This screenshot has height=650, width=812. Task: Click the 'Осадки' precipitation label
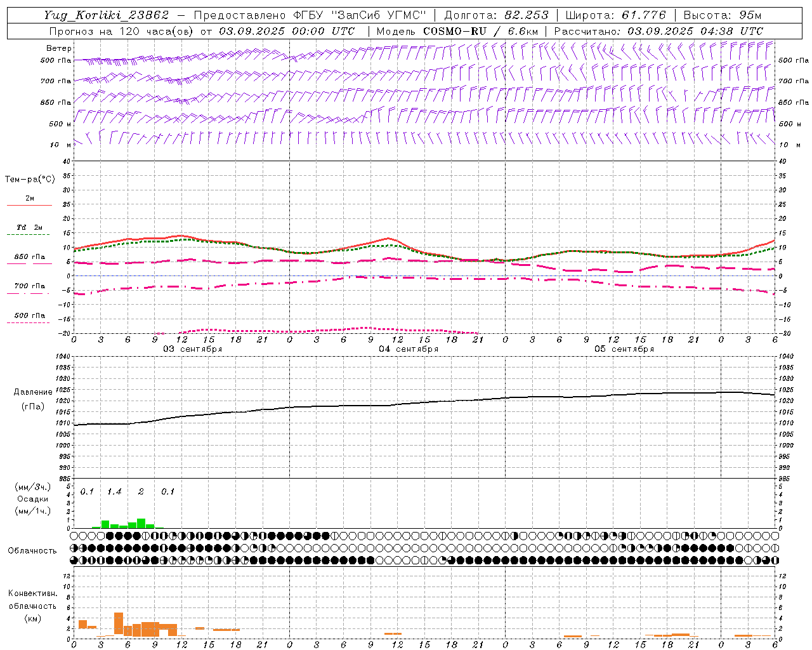(33, 499)
